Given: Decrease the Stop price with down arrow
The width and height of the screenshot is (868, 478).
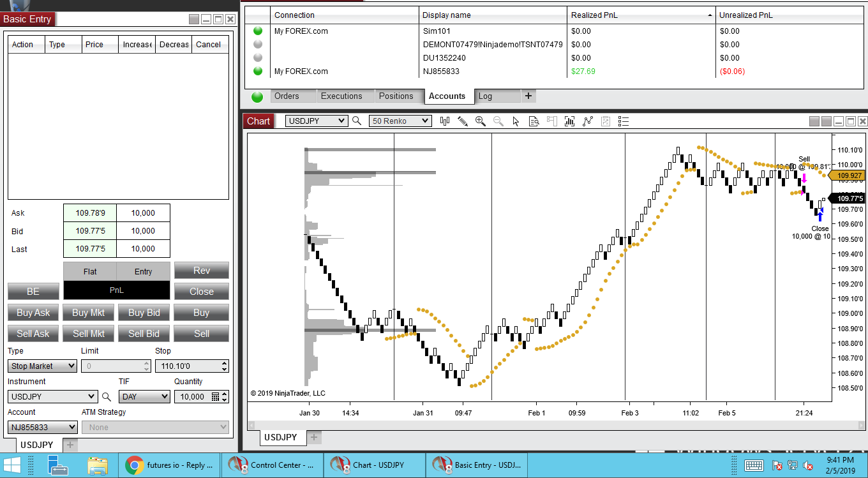Looking at the screenshot, I should 224,370.
